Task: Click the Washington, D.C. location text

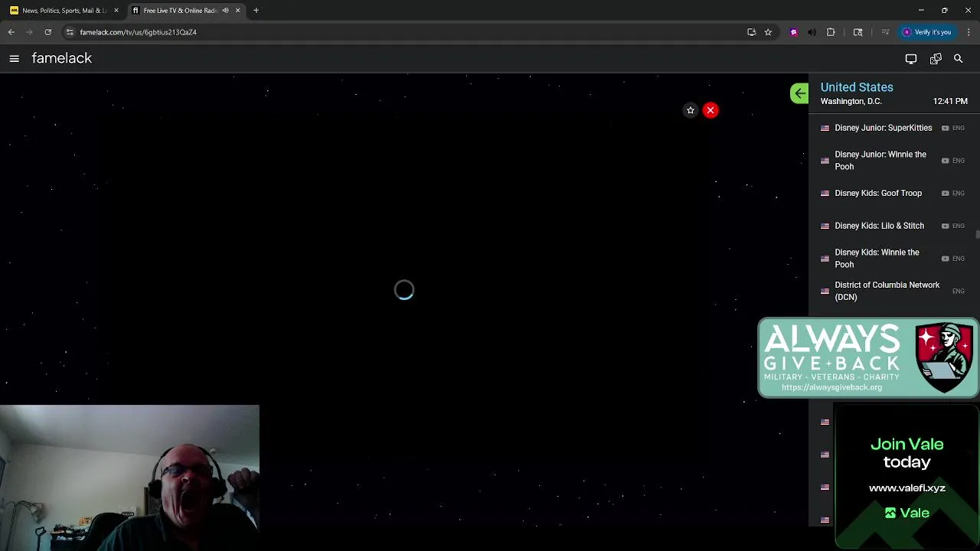Action: pyautogui.click(x=851, y=101)
